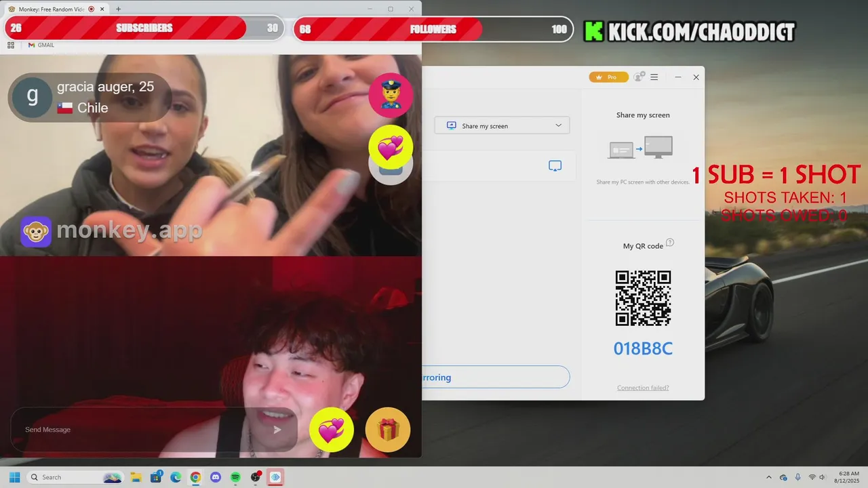868x488 pixels.
Task: Click the stranger's video feed
Action: [x=210, y=155]
